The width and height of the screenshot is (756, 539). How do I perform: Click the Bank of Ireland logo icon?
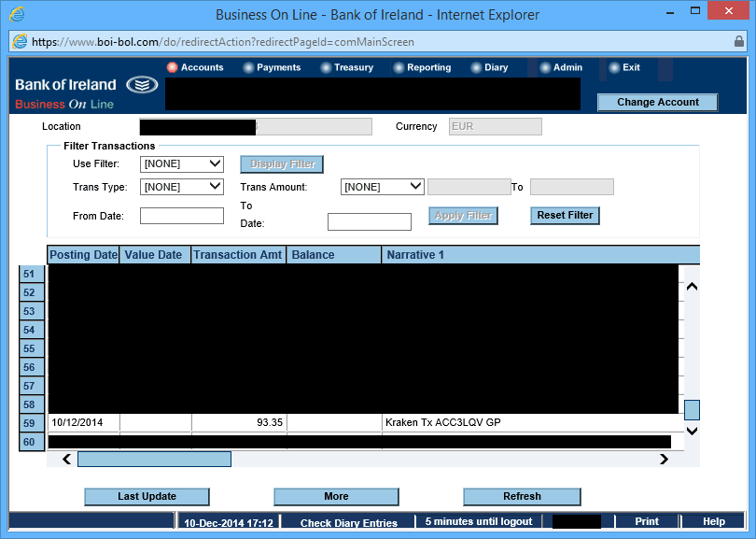pyautogui.click(x=142, y=85)
